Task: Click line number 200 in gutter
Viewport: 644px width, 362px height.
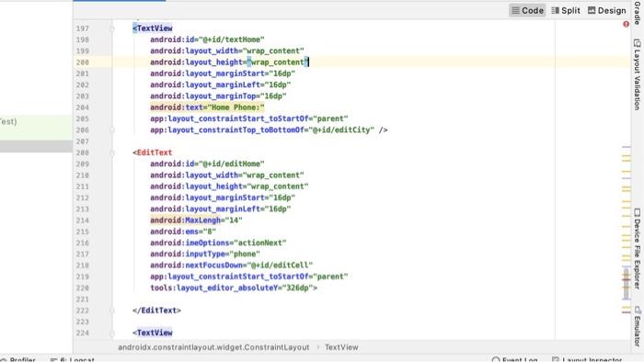Action: pos(82,62)
